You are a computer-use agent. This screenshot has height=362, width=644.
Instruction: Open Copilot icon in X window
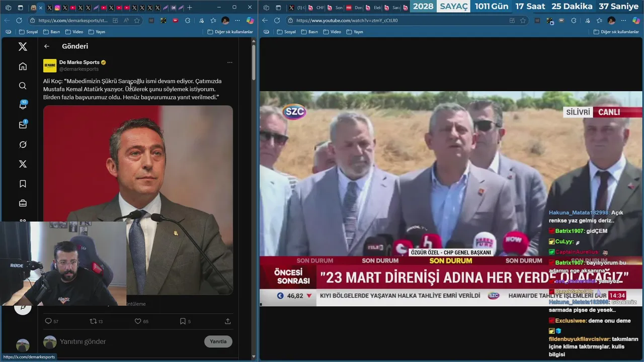coord(250,21)
